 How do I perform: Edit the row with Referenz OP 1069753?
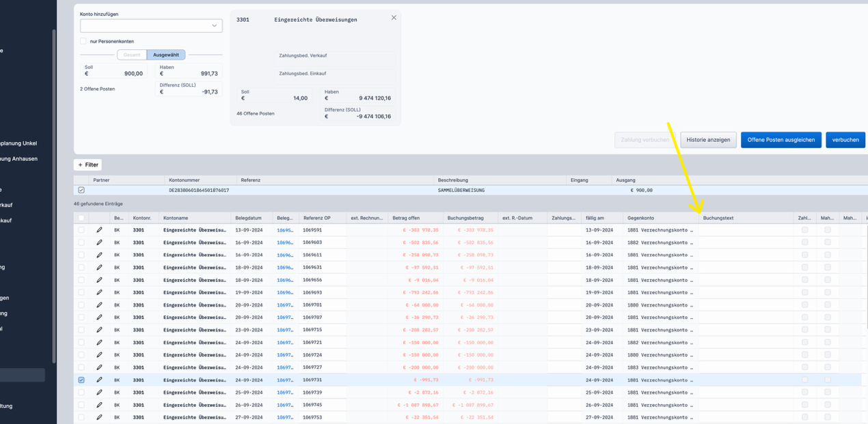[x=99, y=417]
